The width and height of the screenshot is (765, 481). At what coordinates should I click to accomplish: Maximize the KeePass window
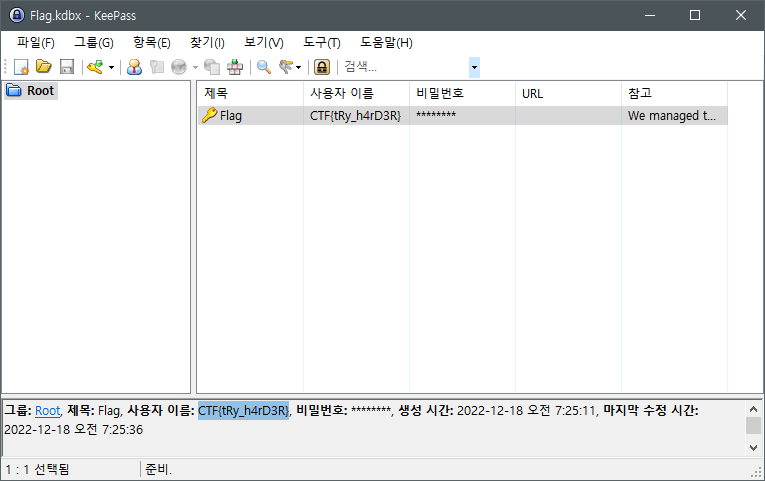(x=695, y=15)
